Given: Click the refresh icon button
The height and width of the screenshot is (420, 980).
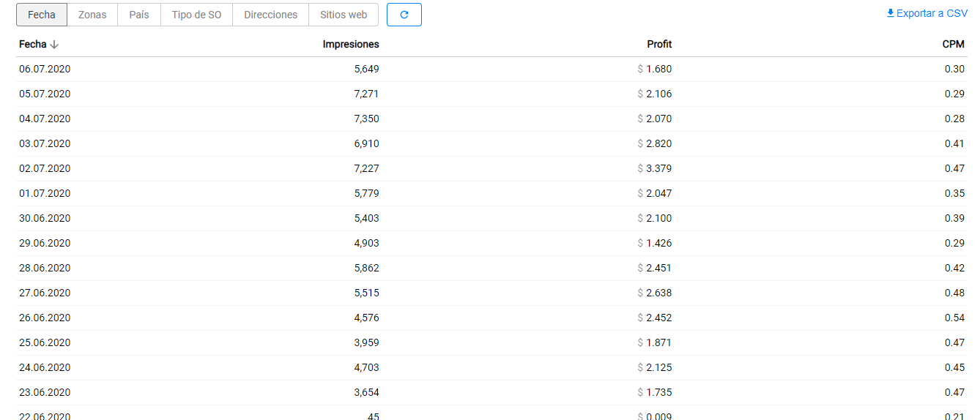Looking at the screenshot, I should point(404,15).
